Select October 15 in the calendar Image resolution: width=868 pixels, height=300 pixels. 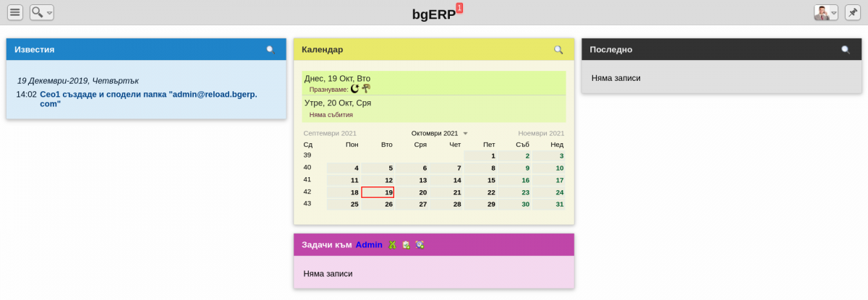(x=480, y=180)
